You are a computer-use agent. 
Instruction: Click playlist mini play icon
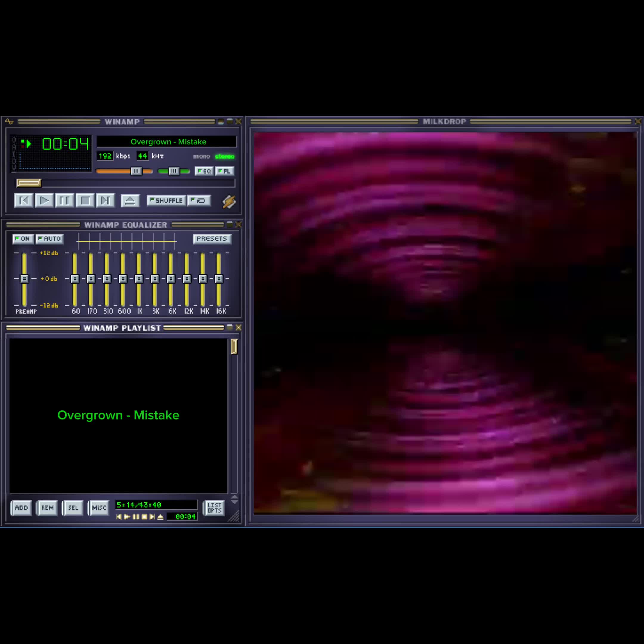tap(127, 517)
